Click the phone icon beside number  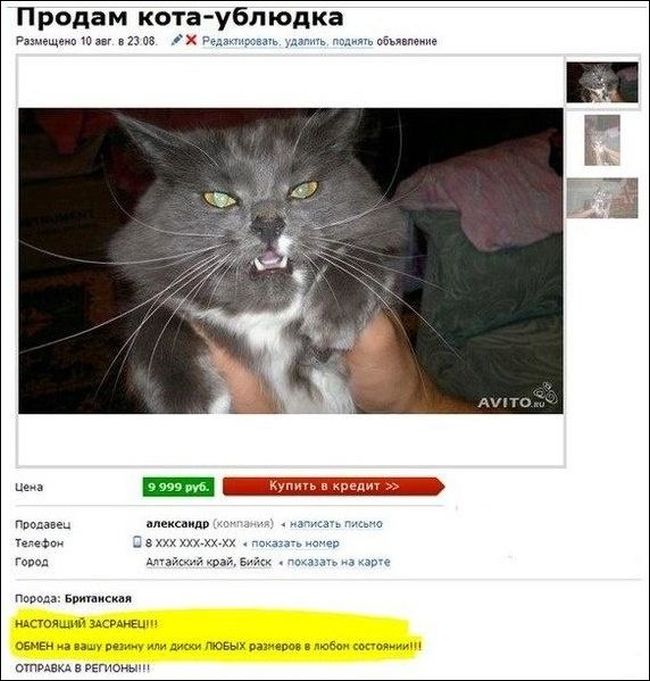(137, 542)
